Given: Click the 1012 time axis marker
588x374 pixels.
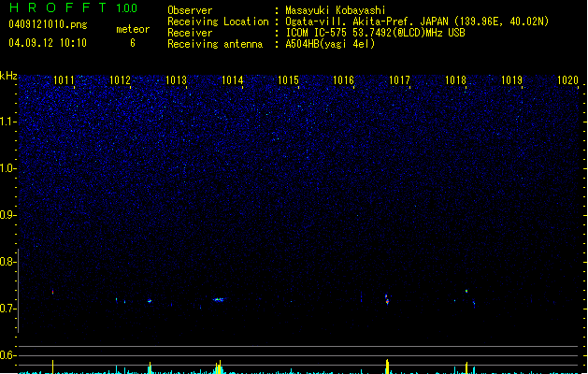Looking at the screenshot, I should [x=120, y=80].
